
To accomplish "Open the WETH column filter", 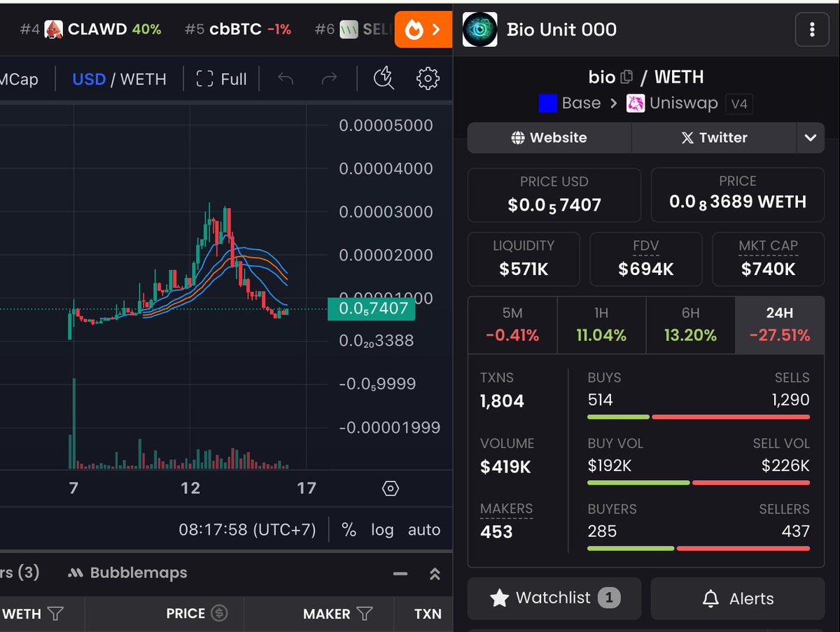I will pyautogui.click(x=55, y=614).
